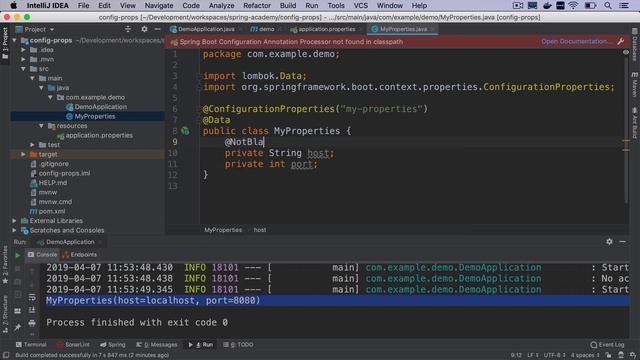
Task: Expand the target folder
Action: pyautogui.click(x=24, y=154)
